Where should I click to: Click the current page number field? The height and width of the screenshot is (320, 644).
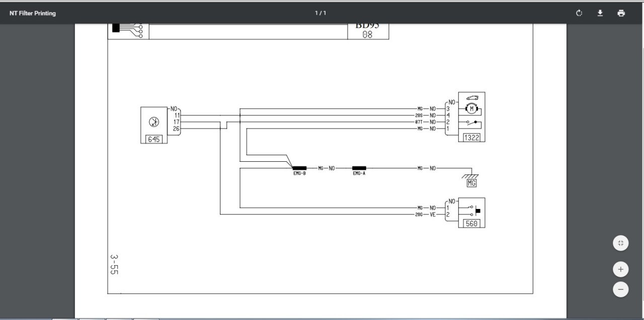[316, 13]
